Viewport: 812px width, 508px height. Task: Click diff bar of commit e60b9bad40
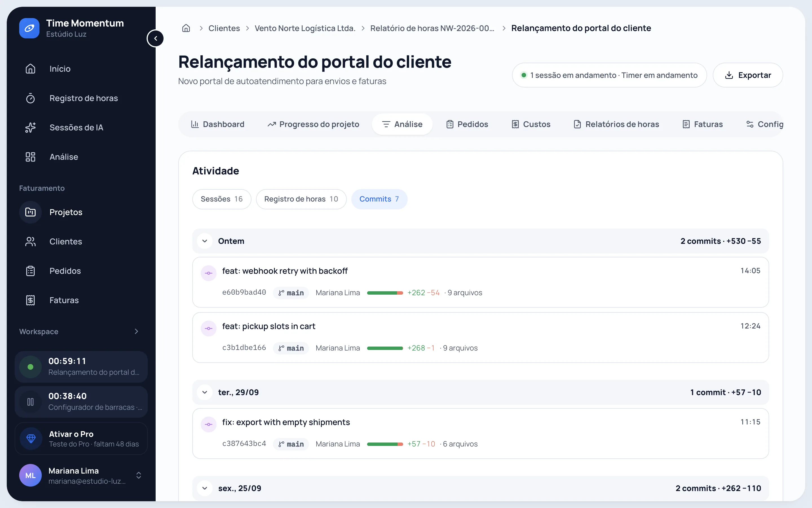(385, 293)
